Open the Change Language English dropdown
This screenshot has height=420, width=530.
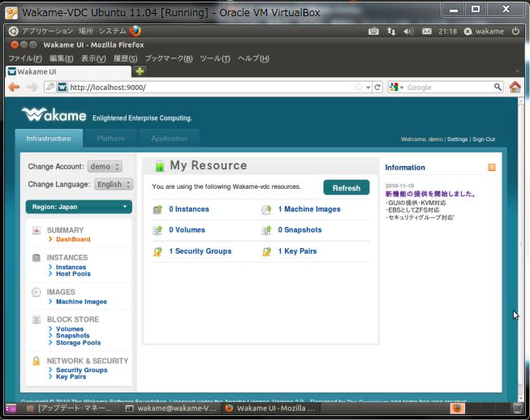pyautogui.click(x=114, y=184)
